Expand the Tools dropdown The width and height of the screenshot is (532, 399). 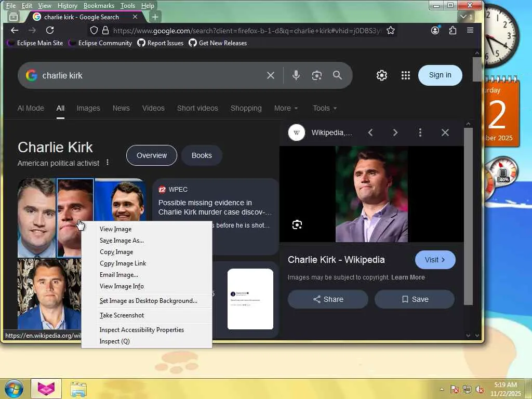[325, 108]
